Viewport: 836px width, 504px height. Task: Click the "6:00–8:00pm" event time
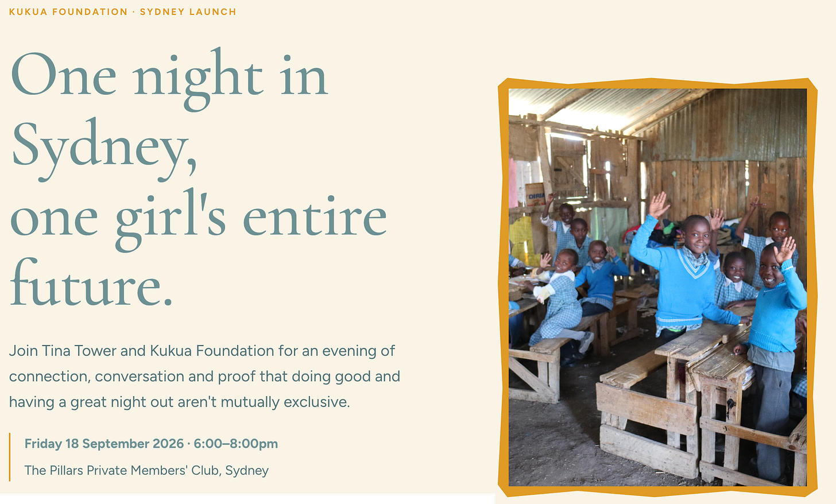(x=235, y=444)
